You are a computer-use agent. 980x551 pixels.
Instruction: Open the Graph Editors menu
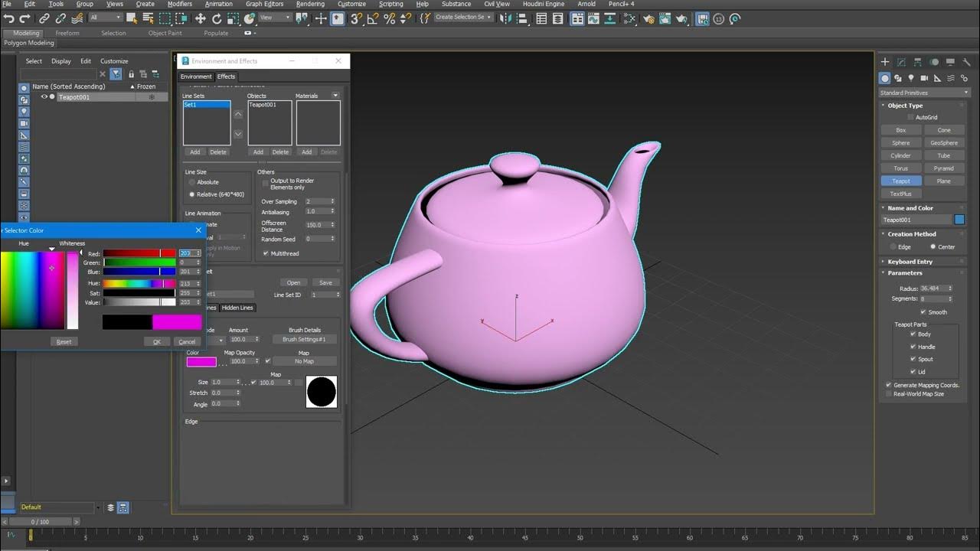(x=264, y=4)
